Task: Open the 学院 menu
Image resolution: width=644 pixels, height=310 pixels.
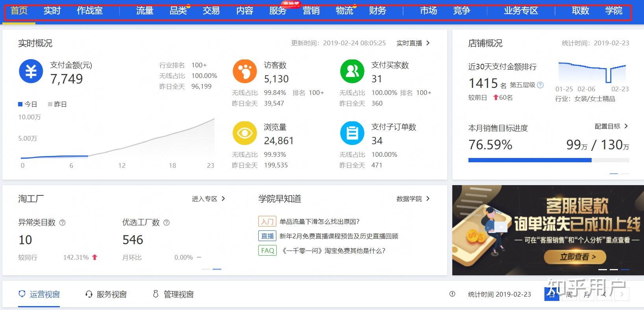Action: [614, 11]
